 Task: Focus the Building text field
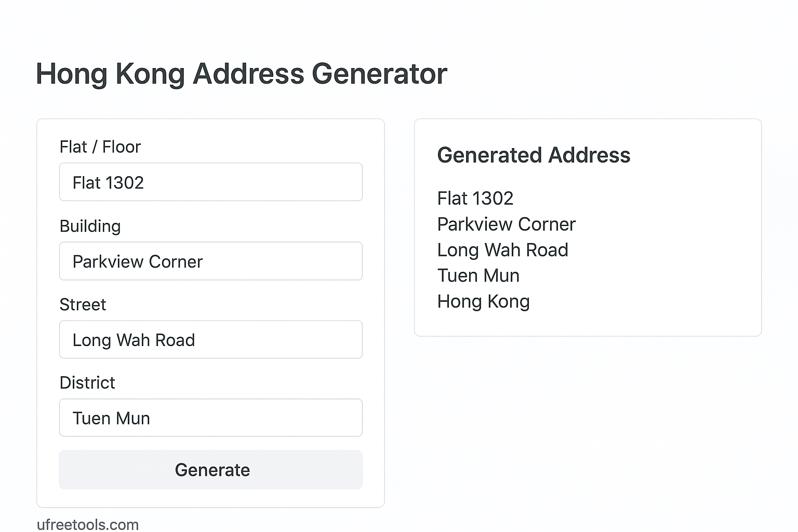210,261
